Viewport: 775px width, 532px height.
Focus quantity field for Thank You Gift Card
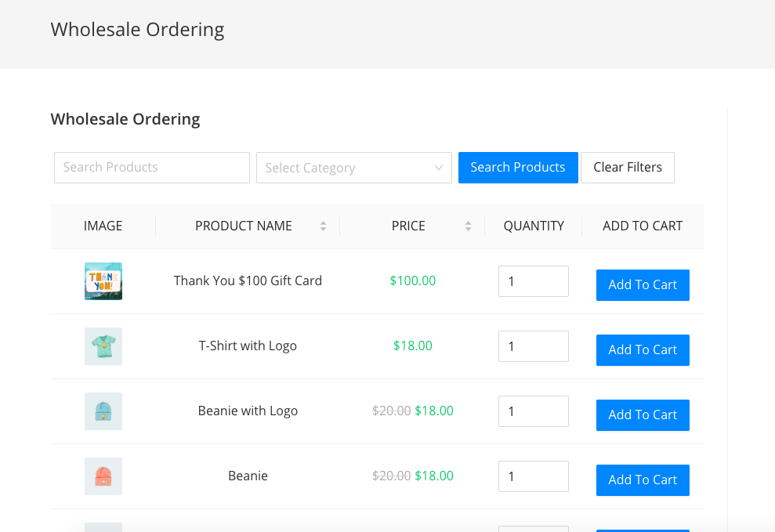coord(533,281)
